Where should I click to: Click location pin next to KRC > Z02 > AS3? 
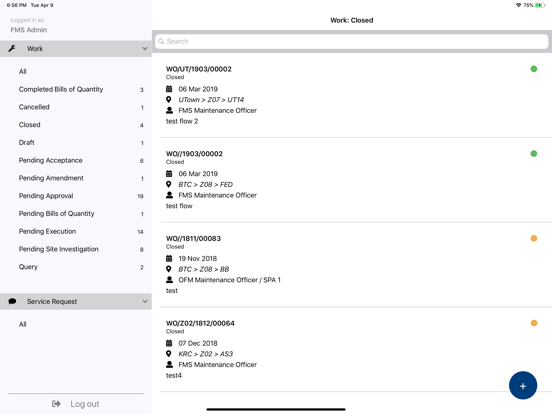tap(169, 354)
